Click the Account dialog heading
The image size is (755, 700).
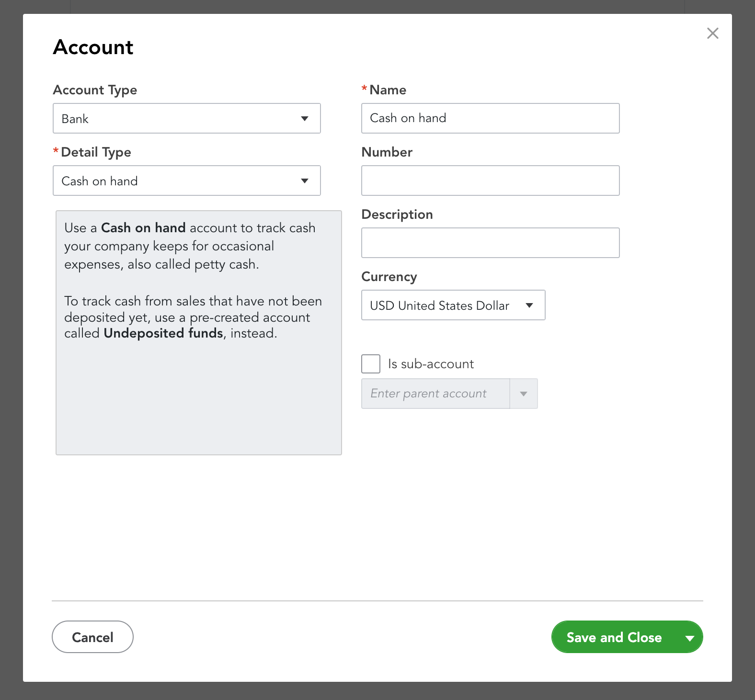click(x=93, y=47)
